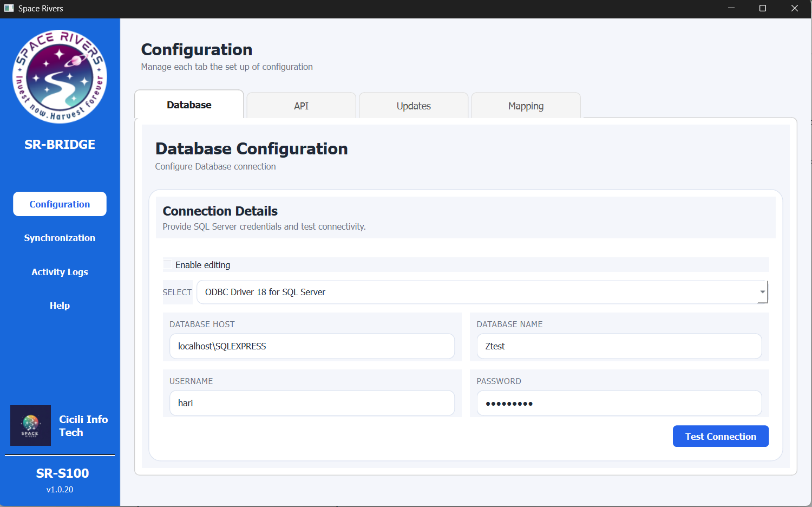
Task: Click the v1.0.20 version text
Action: (60, 489)
